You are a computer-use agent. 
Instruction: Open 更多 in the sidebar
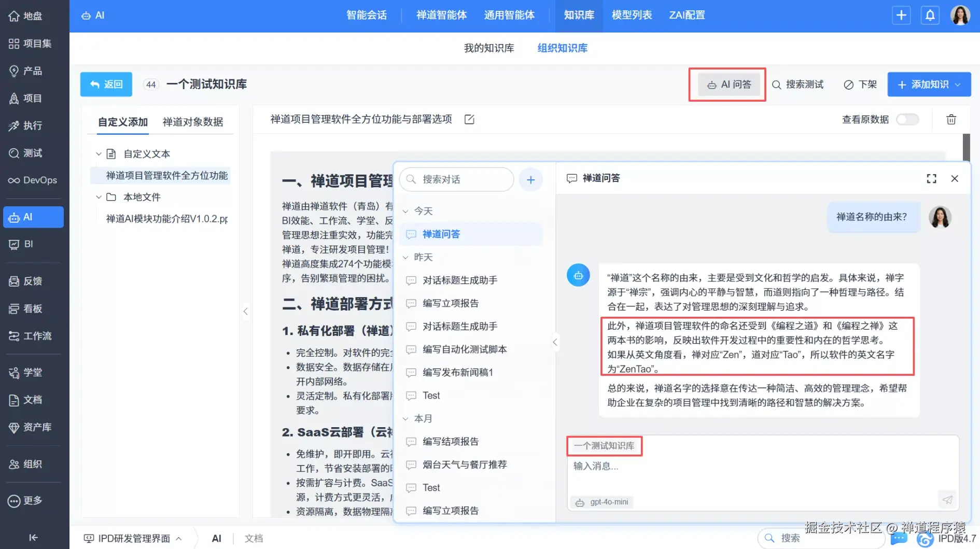(26, 501)
